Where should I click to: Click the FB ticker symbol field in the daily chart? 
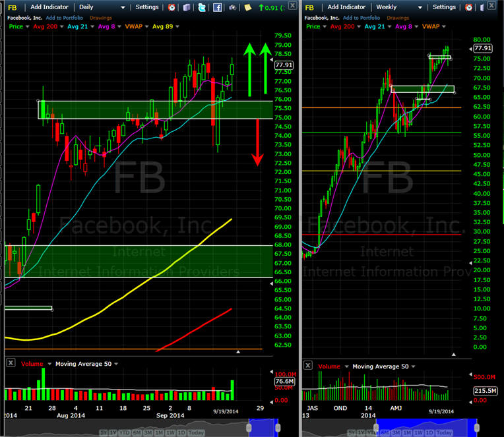point(13,7)
